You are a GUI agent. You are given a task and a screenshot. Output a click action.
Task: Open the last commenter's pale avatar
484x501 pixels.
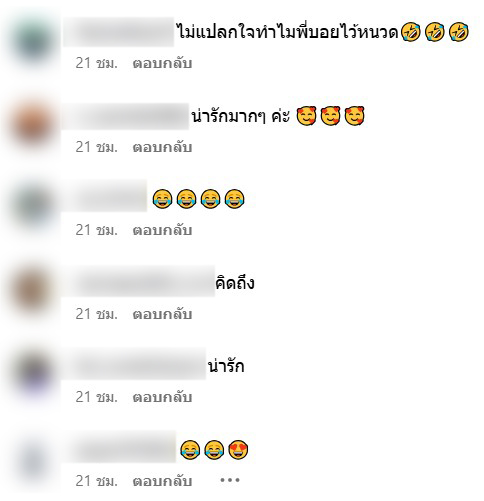point(32,463)
